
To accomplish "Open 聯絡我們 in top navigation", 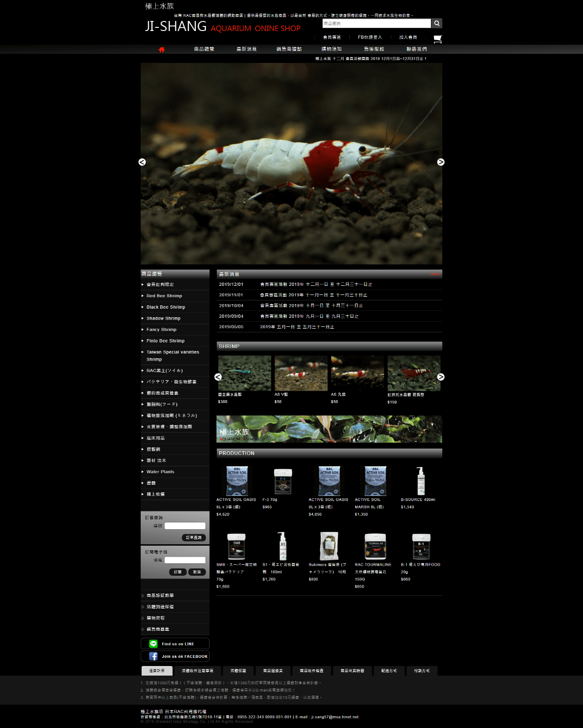I will coord(417,49).
